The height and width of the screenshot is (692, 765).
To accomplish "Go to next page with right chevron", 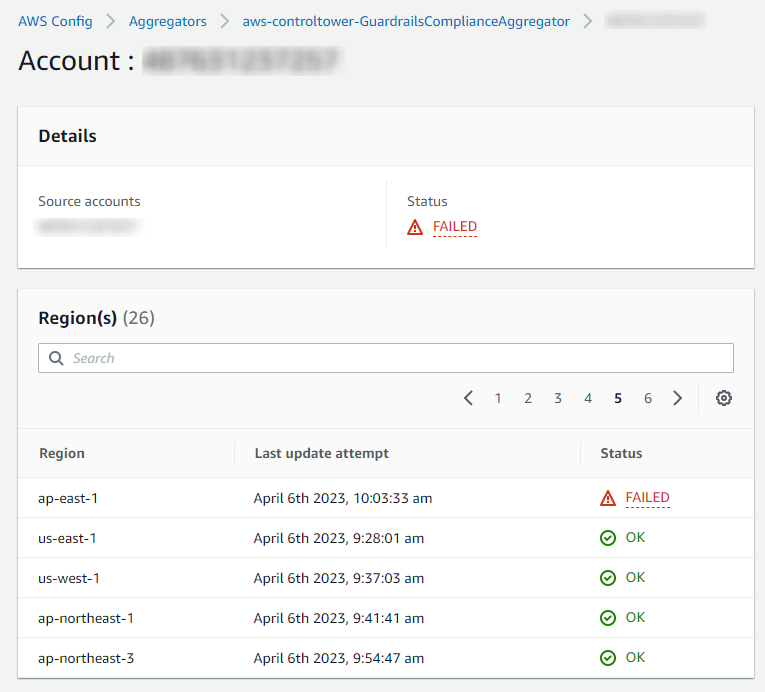I will [x=677, y=398].
